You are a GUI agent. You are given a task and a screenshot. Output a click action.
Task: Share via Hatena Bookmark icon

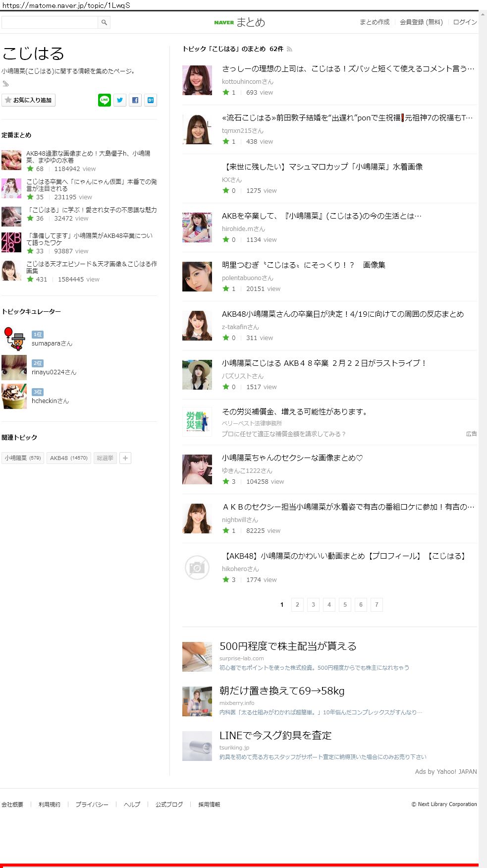[151, 100]
